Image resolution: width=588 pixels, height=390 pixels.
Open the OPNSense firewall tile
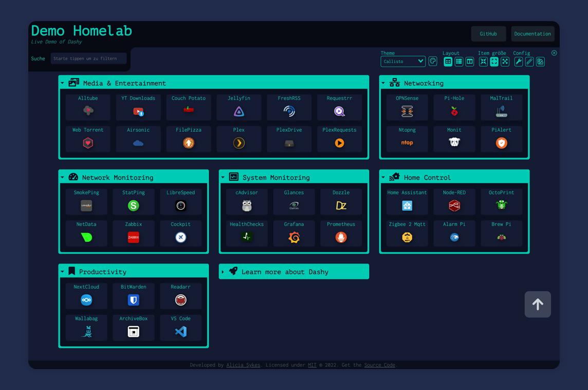point(407,107)
